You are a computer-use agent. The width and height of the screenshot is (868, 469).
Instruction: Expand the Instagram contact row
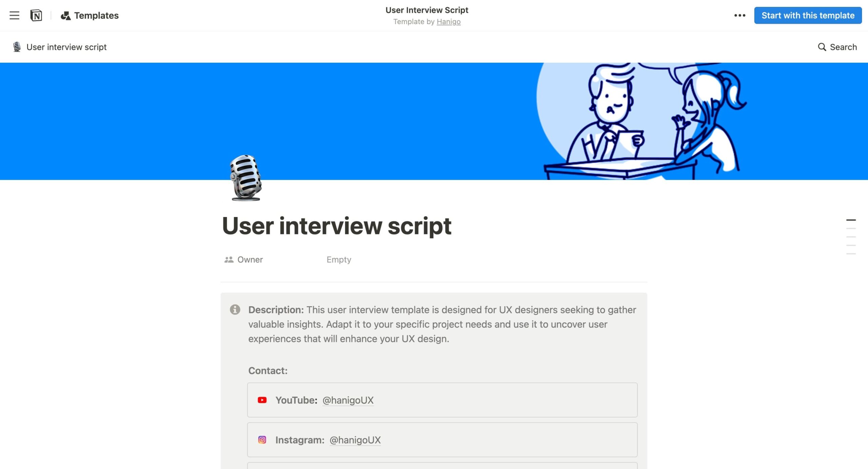coord(442,439)
